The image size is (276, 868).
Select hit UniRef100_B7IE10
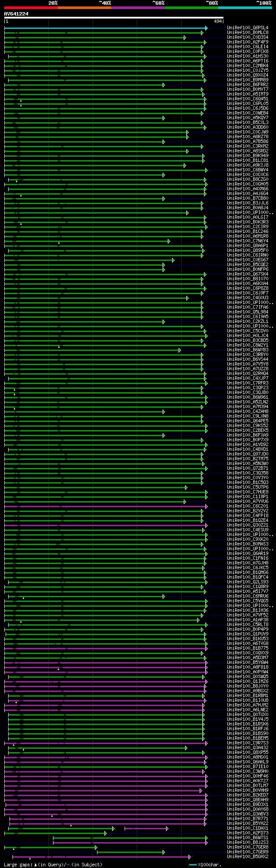tap(248, 766)
